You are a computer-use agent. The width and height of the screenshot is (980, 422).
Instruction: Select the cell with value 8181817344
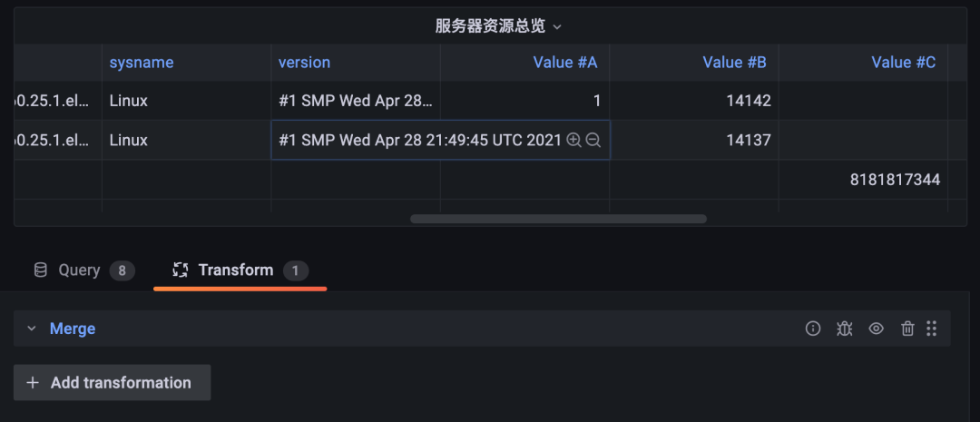pyautogui.click(x=863, y=180)
